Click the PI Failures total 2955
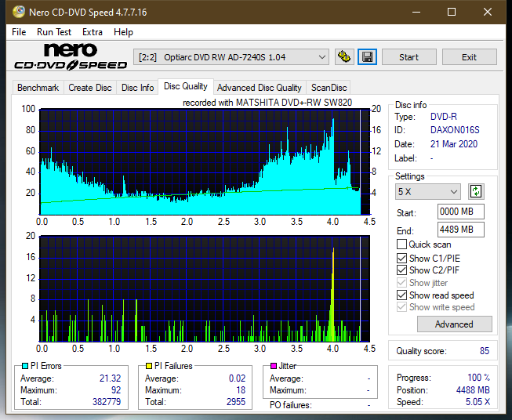Viewport: 512px width, 420px height. coord(236,401)
